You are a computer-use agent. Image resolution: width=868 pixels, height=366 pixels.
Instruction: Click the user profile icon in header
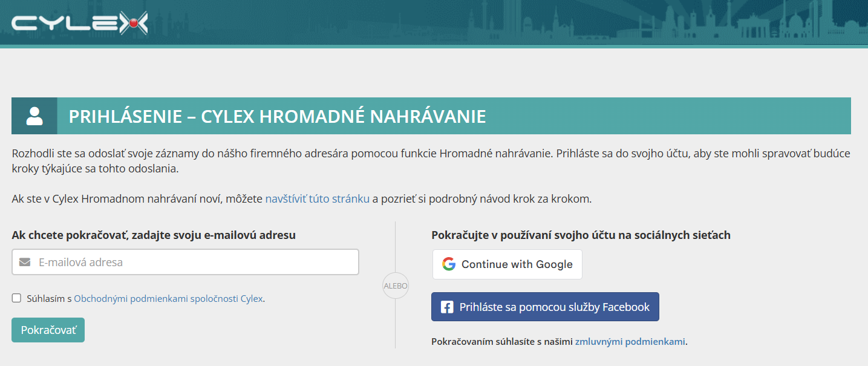(34, 116)
